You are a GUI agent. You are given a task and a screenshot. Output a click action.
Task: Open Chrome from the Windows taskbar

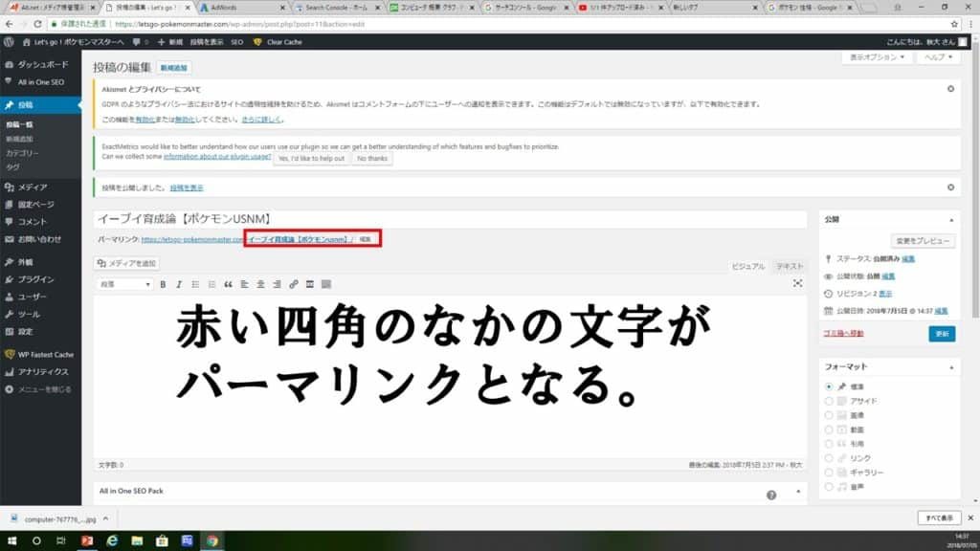[x=212, y=540]
